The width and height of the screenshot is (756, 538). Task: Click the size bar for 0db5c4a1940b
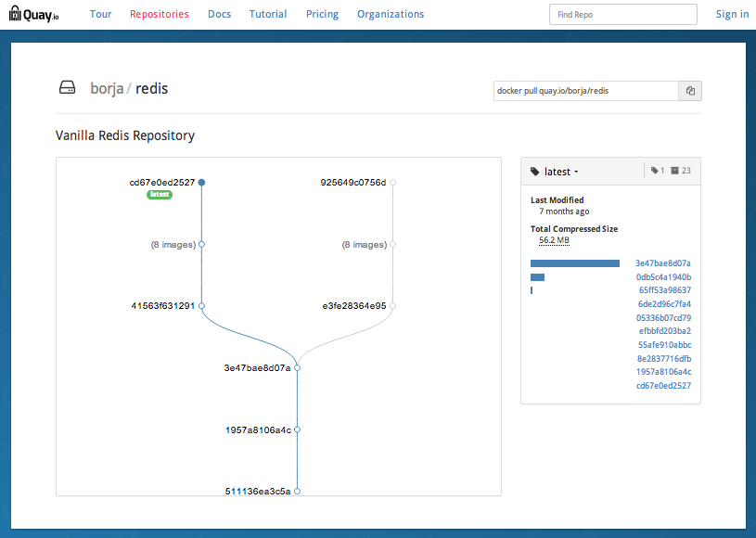(x=537, y=277)
